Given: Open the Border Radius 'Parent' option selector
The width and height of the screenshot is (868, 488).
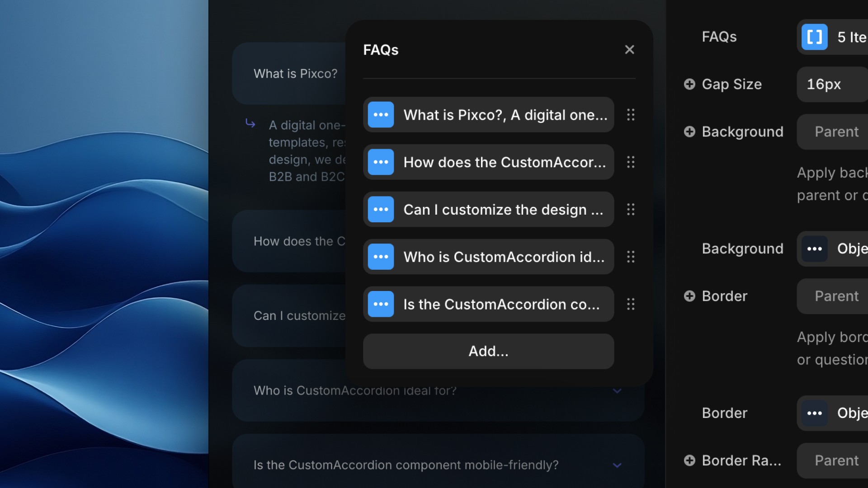Looking at the screenshot, I should coord(832,460).
